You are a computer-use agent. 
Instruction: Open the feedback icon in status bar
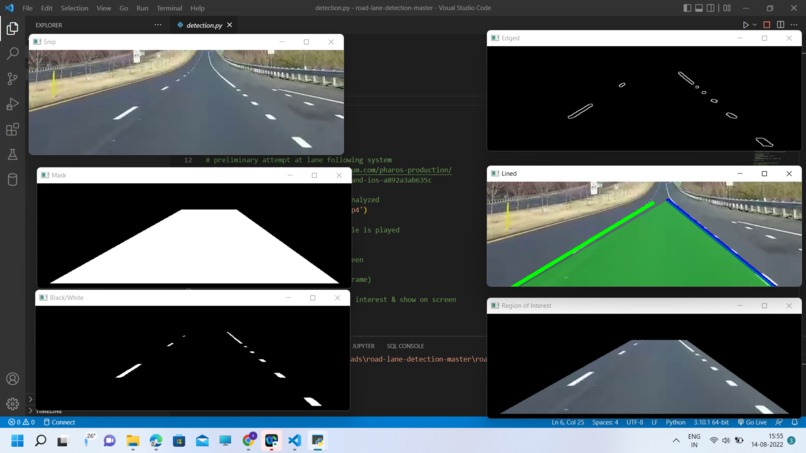[779, 422]
